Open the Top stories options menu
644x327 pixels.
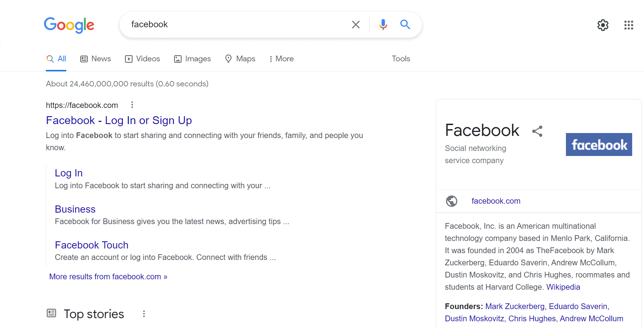[144, 313]
